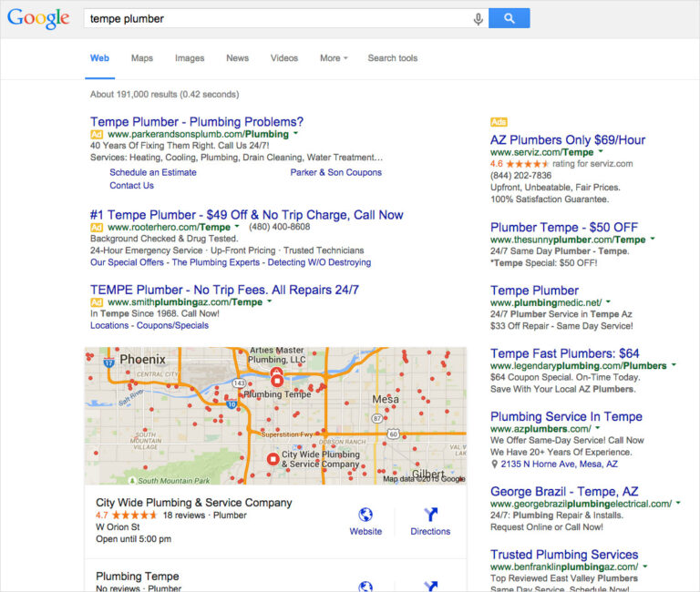Click the microphone voice search icon
The image size is (700, 592).
(479, 19)
